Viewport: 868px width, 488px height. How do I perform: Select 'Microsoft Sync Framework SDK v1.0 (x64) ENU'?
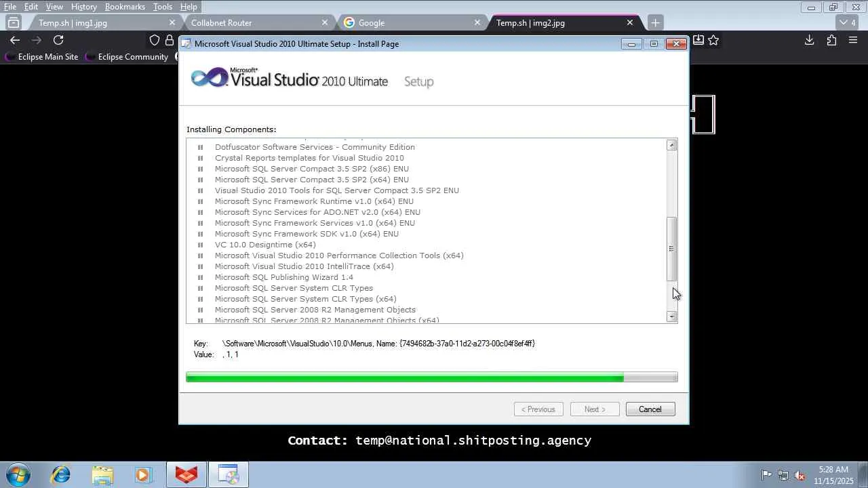click(307, 234)
